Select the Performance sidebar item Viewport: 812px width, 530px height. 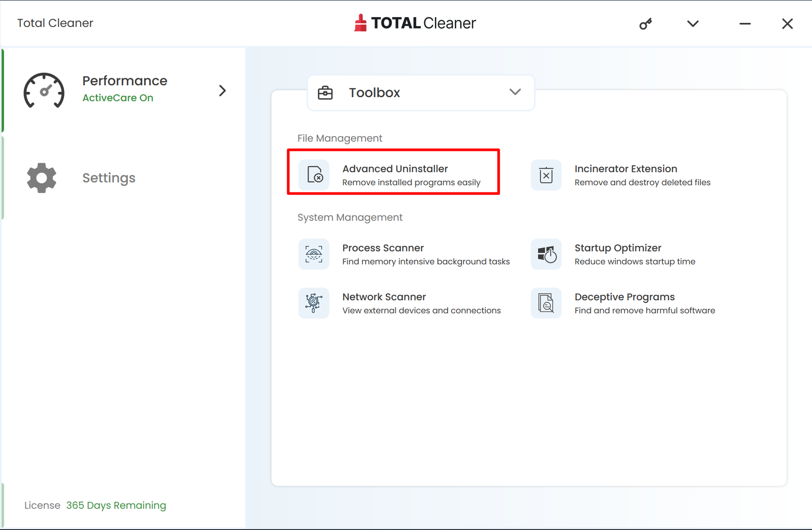[124, 90]
